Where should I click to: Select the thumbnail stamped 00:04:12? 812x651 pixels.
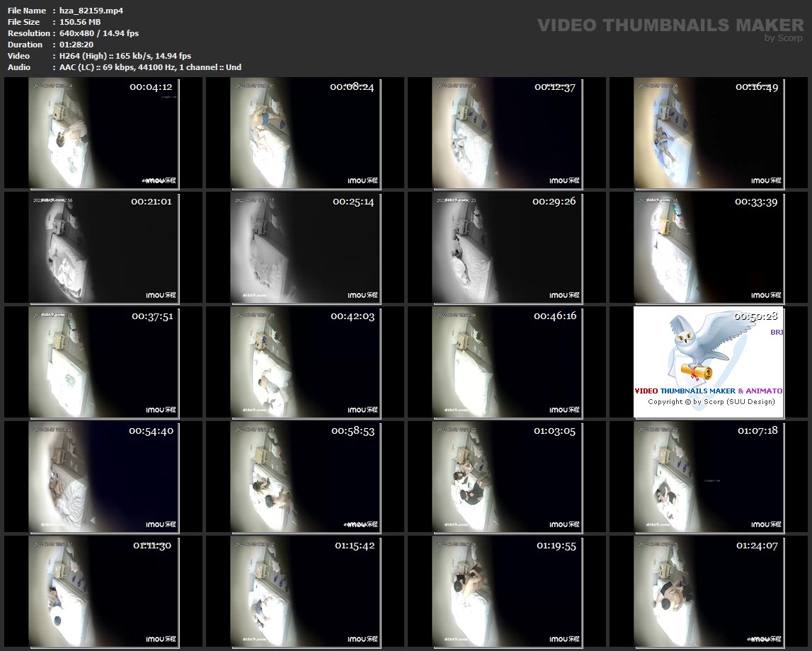pos(103,133)
